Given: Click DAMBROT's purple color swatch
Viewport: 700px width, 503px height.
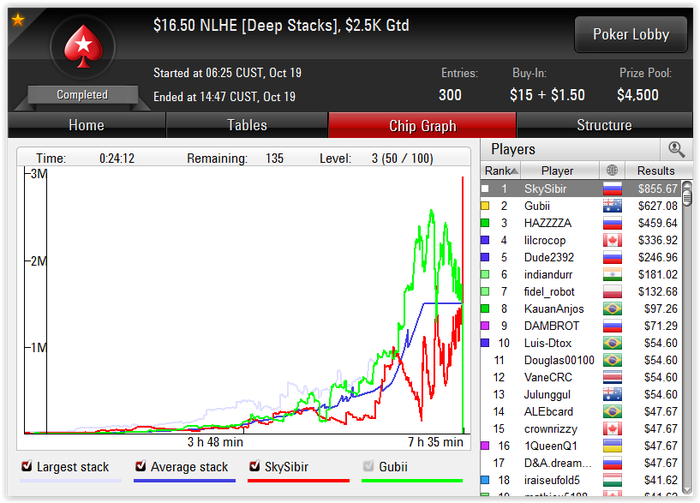Looking at the screenshot, I should pyautogui.click(x=485, y=326).
